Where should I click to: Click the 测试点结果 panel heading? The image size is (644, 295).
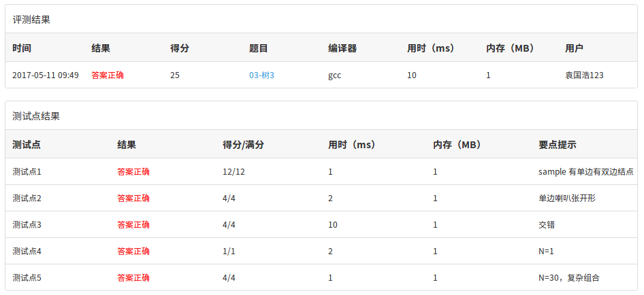coord(36,116)
